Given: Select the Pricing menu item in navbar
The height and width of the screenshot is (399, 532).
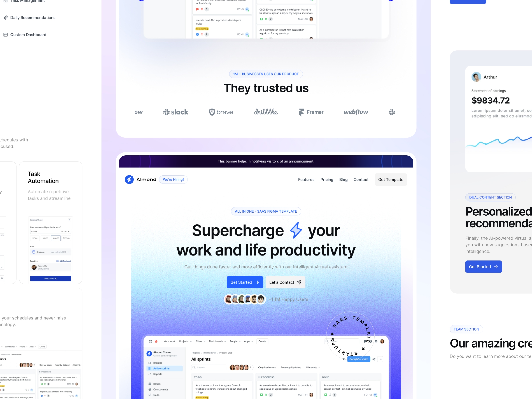Looking at the screenshot, I should tap(327, 179).
